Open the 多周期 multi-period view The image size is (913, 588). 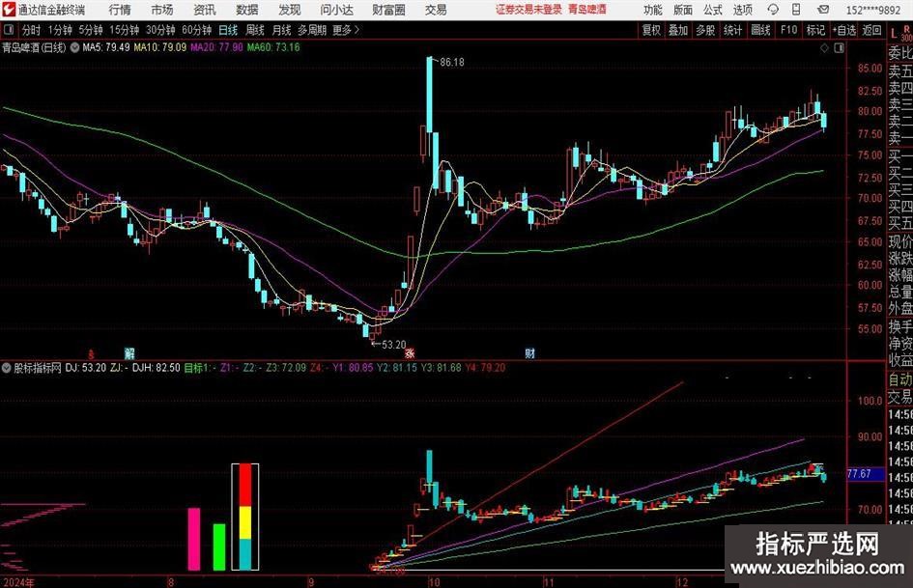click(x=312, y=30)
